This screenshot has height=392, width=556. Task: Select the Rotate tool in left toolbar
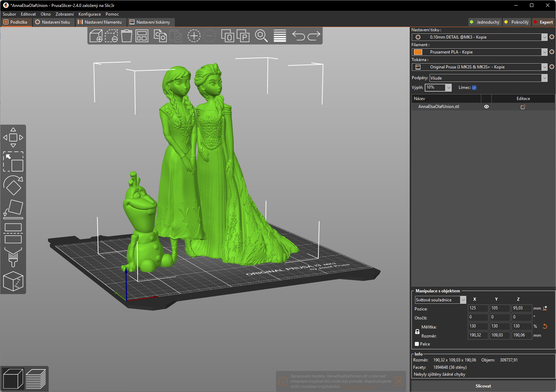(x=13, y=185)
